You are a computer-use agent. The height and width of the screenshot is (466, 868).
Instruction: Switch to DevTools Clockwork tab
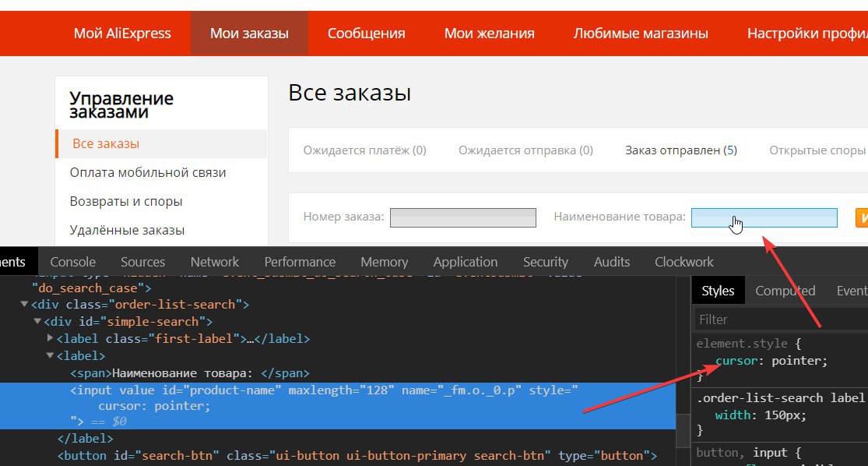pos(684,262)
